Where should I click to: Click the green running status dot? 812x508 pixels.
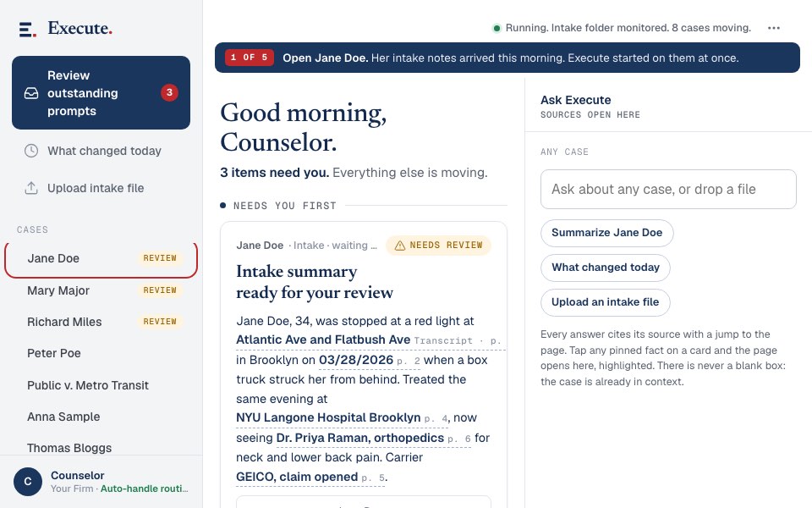497,28
